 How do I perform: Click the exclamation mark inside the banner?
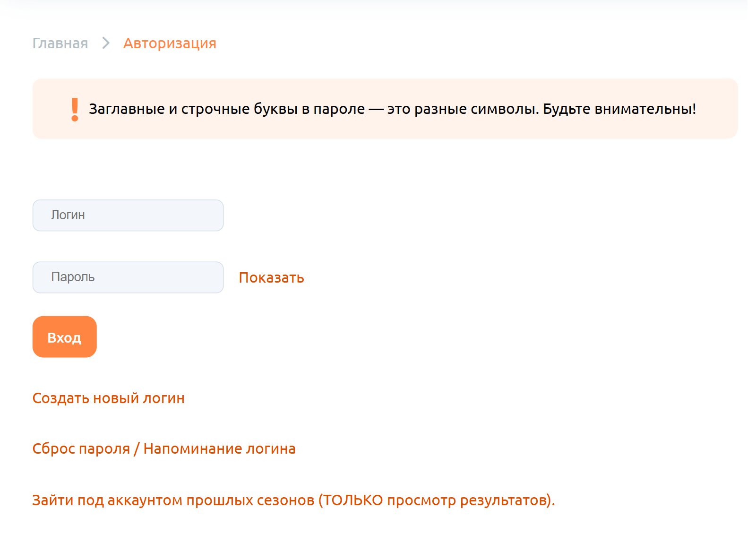[74, 109]
